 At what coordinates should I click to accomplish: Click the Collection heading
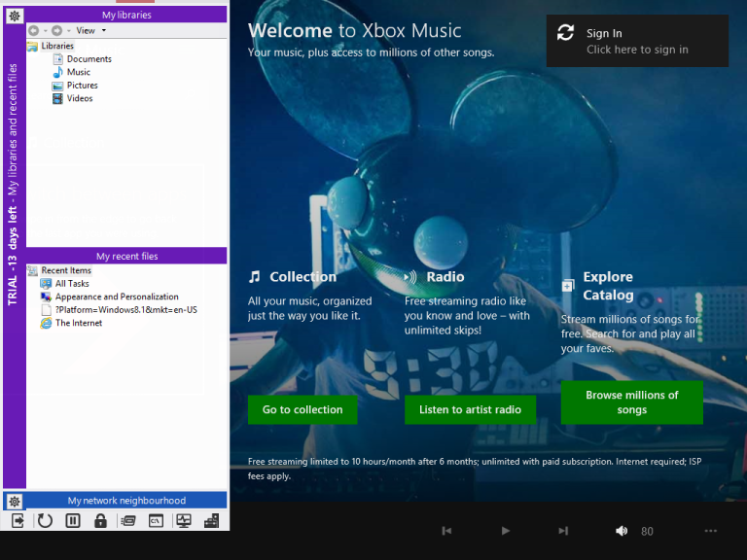(x=303, y=277)
